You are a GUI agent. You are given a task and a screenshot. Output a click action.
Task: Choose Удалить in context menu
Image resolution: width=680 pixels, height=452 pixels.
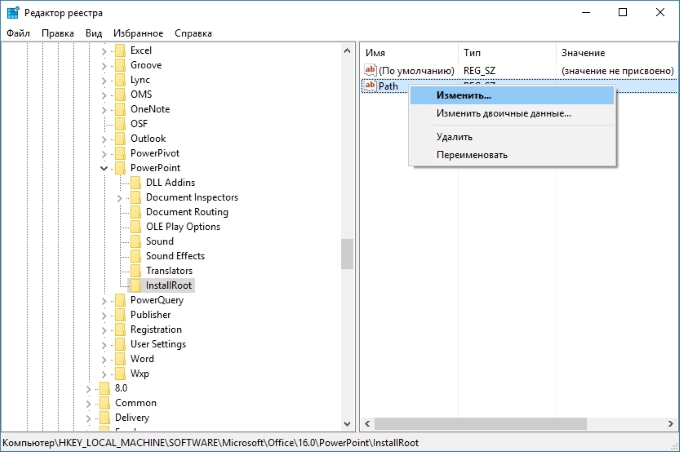click(x=512, y=137)
